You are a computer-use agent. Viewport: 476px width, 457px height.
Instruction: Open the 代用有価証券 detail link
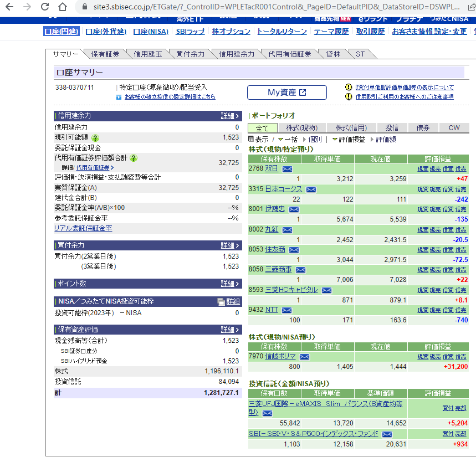click(95, 168)
